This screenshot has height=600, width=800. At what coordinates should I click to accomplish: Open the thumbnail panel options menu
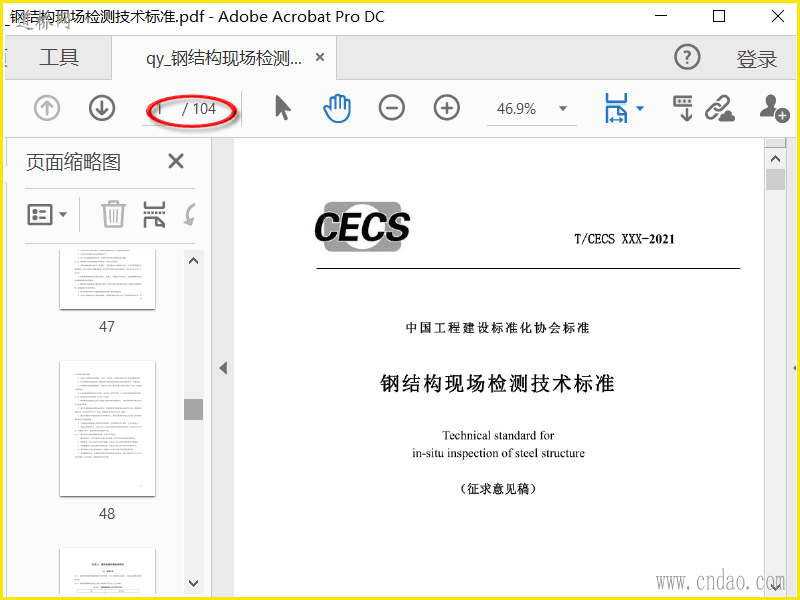(x=46, y=214)
